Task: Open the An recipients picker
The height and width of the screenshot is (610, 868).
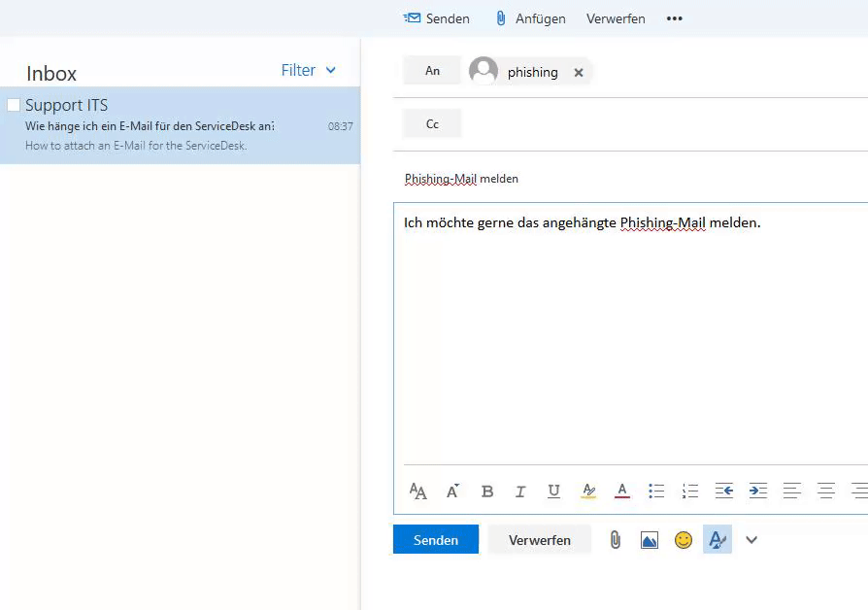Action: tap(432, 71)
